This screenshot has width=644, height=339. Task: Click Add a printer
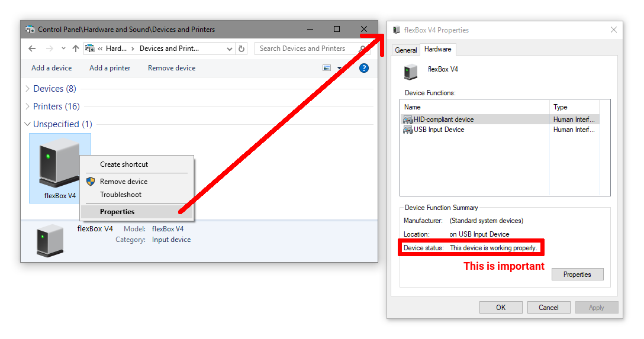(110, 68)
